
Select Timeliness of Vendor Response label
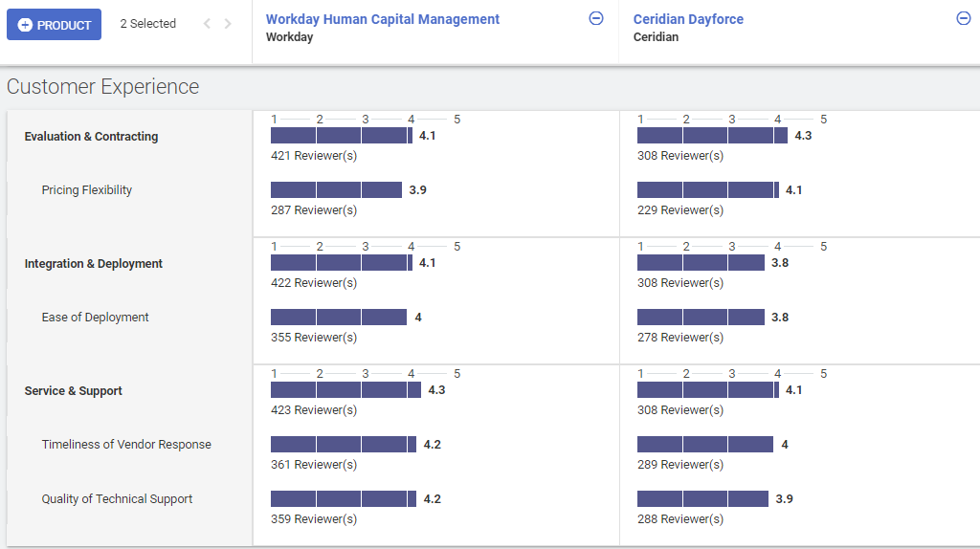(126, 445)
